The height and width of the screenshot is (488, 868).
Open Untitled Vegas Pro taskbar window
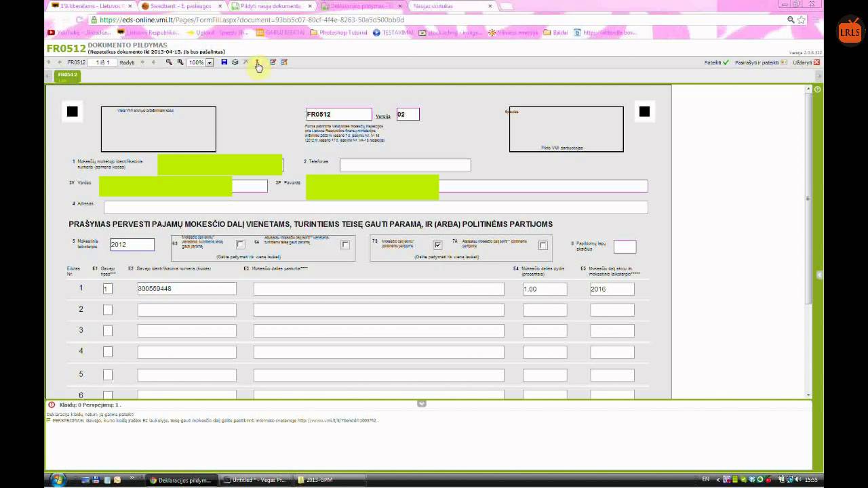tap(255, 480)
